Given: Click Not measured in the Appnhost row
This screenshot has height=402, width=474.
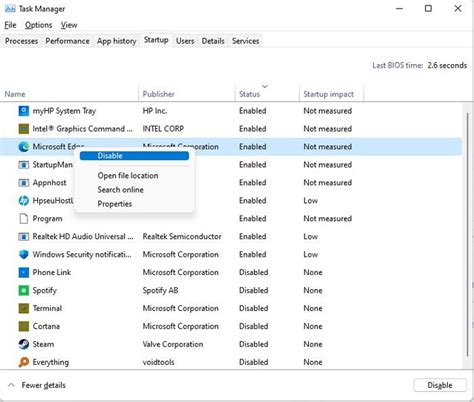Looking at the screenshot, I should click(327, 183).
